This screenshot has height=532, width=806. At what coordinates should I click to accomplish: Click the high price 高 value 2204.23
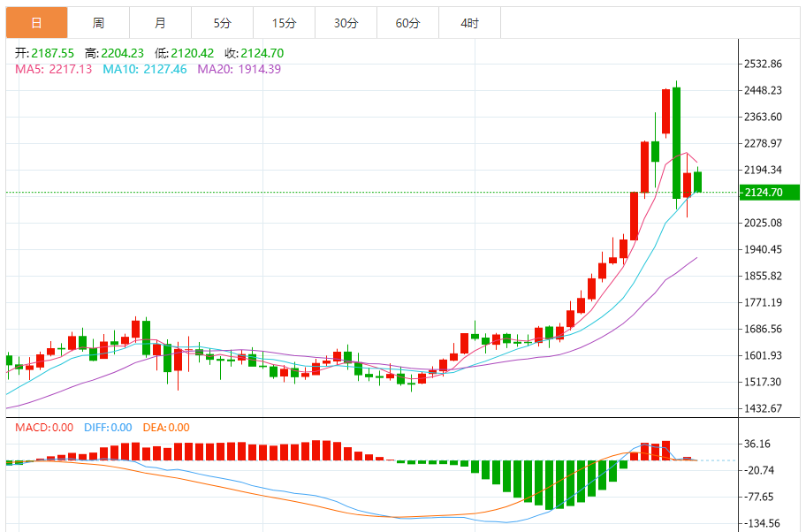coord(121,54)
